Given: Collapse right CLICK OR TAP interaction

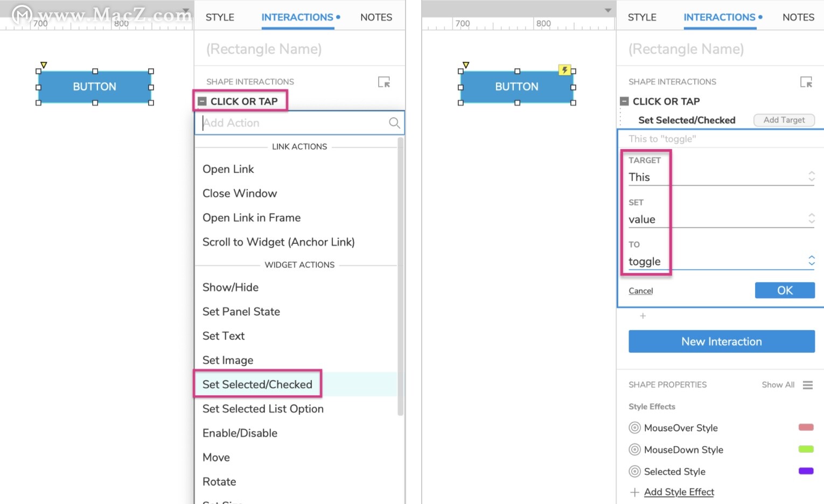Looking at the screenshot, I should pyautogui.click(x=624, y=101).
